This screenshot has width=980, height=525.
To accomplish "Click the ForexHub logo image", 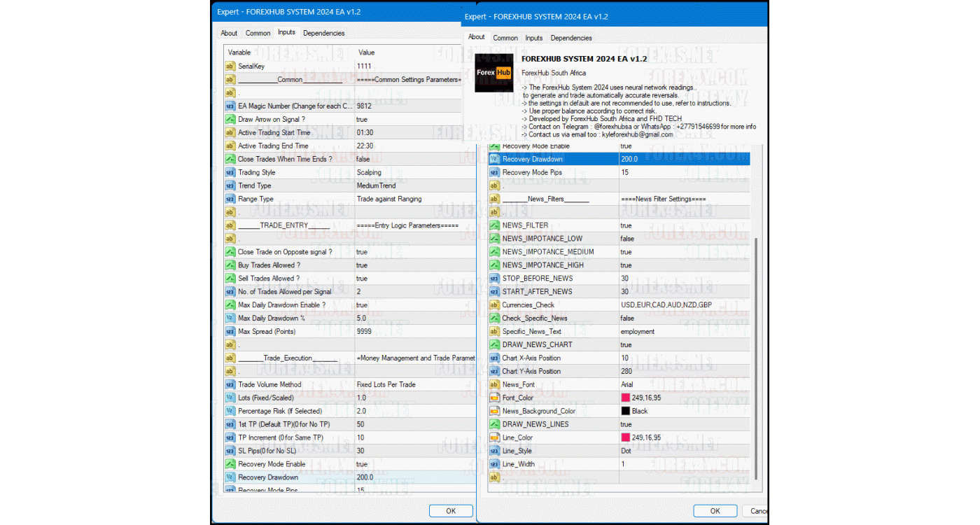I will 494,73.
